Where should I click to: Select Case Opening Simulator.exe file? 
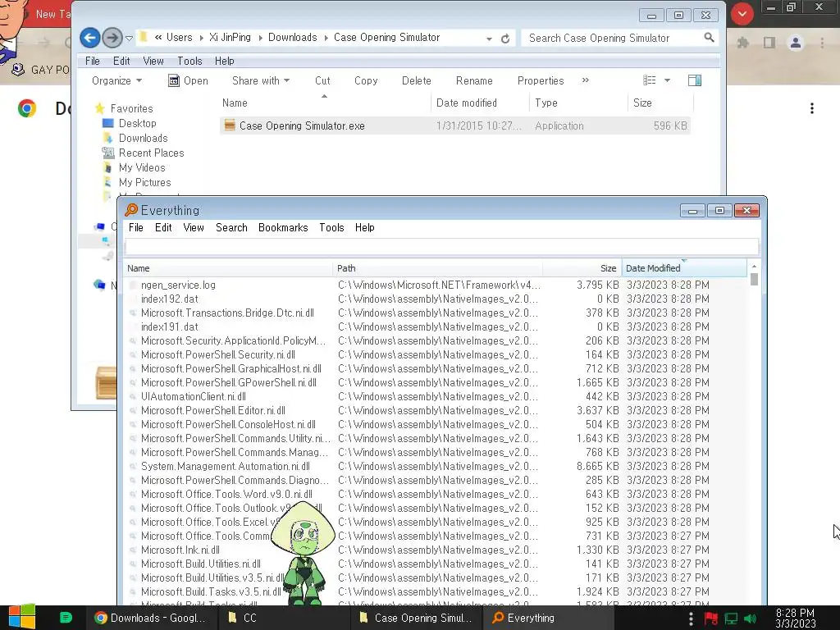pyautogui.click(x=454, y=126)
